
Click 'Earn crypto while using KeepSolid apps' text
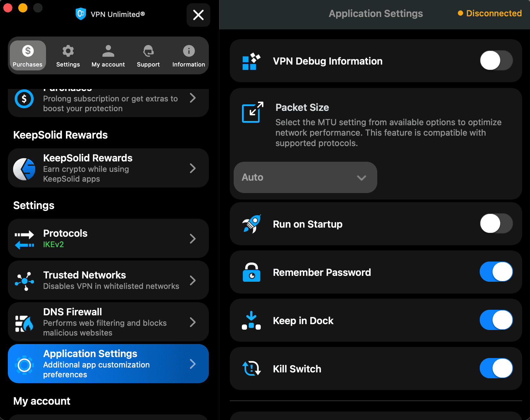(x=86, y=174)
